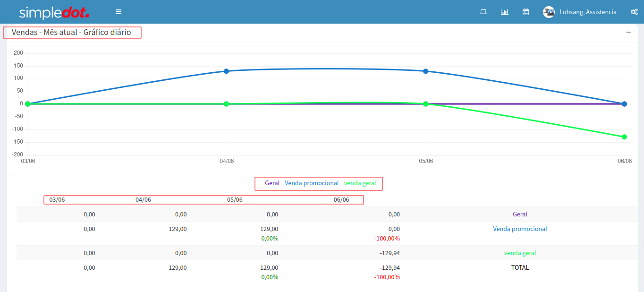Open the settings gears icon
644x292 pixels.
[634, 12]
